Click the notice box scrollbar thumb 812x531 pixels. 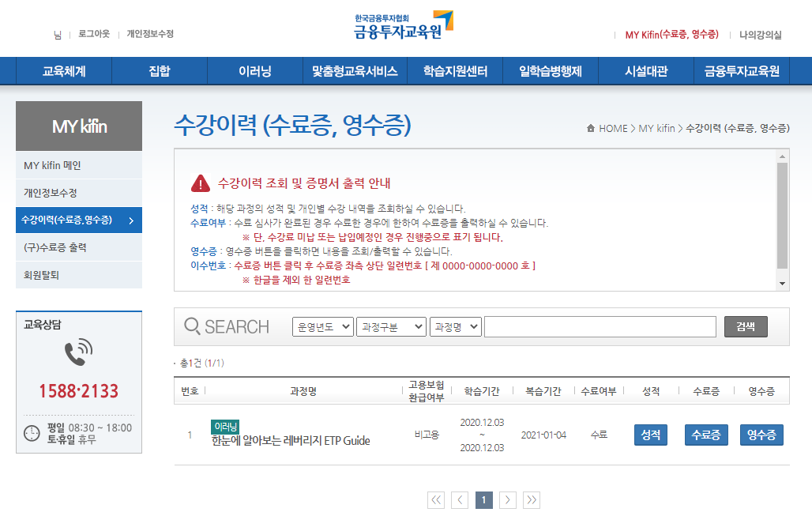782,216
